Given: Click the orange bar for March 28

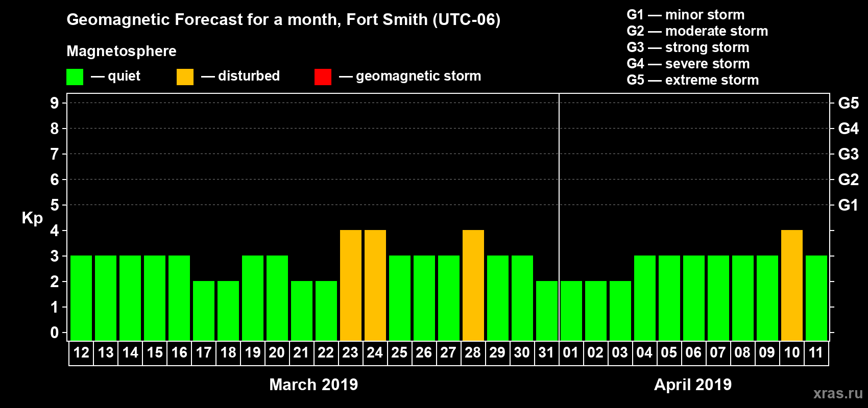Looking at the screenshot, I should point(473,286).
